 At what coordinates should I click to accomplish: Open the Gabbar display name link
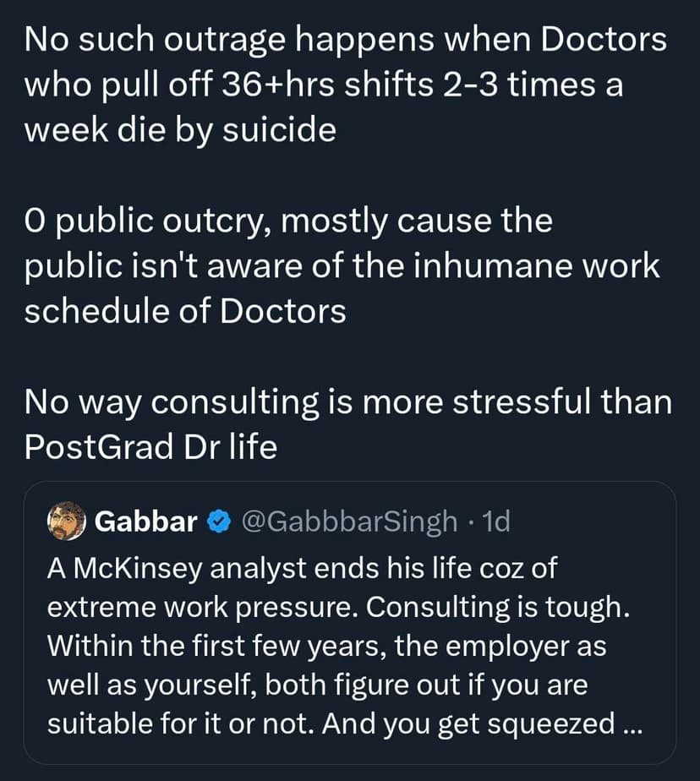145,522
